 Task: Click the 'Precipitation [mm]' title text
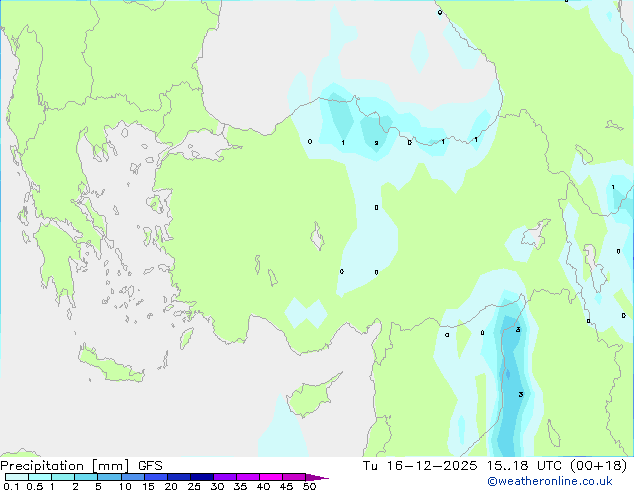pyautogui.click(x=65, y=466)
